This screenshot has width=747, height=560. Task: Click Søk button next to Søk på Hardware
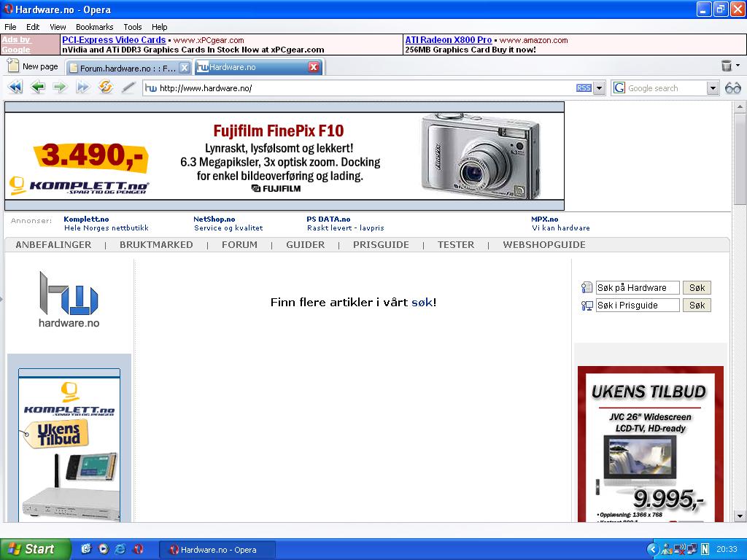pos(697,287)
